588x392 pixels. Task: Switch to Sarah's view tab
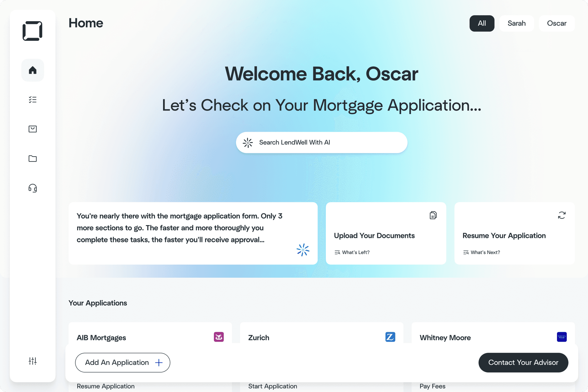tap(516, 23)
